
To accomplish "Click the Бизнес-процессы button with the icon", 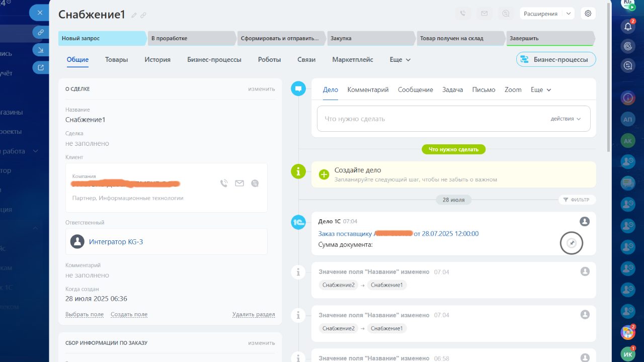I will (x=556, y=59).
